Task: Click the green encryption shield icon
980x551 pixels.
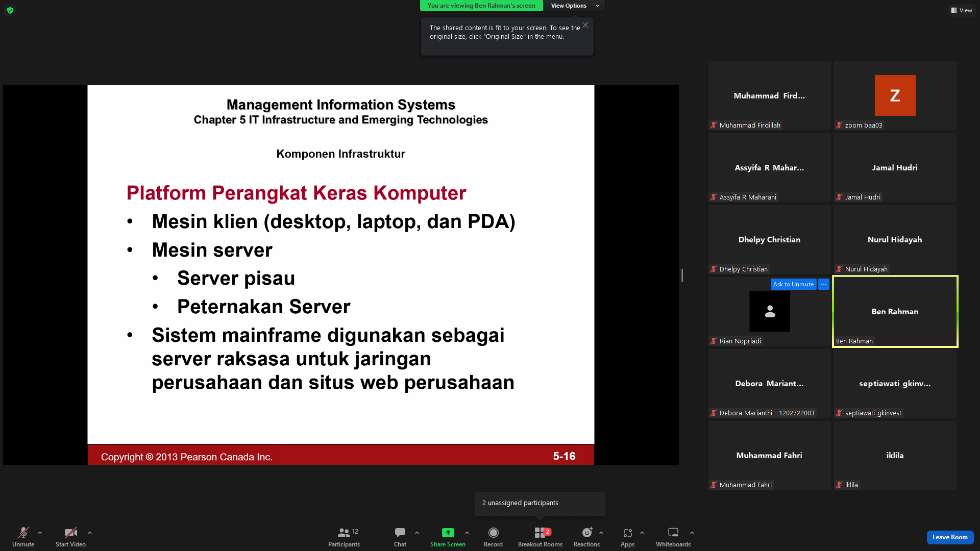Action: (10, 10)
